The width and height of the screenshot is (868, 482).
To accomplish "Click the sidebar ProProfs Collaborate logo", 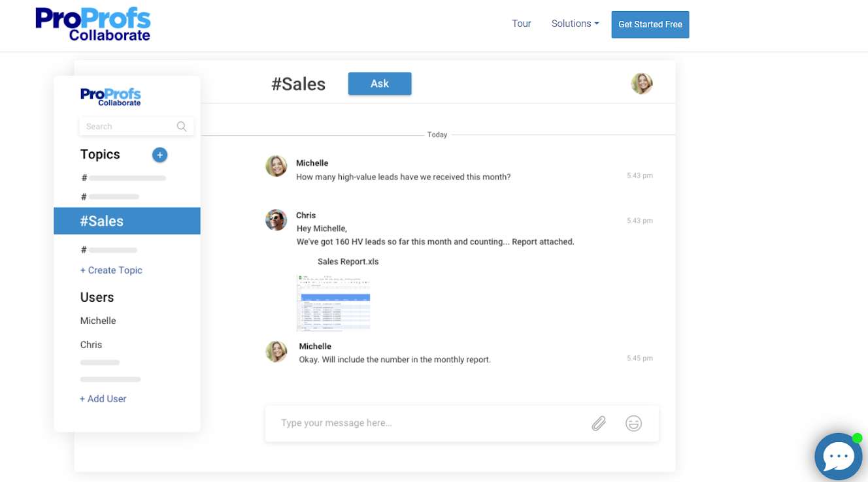I will [110, 97].
